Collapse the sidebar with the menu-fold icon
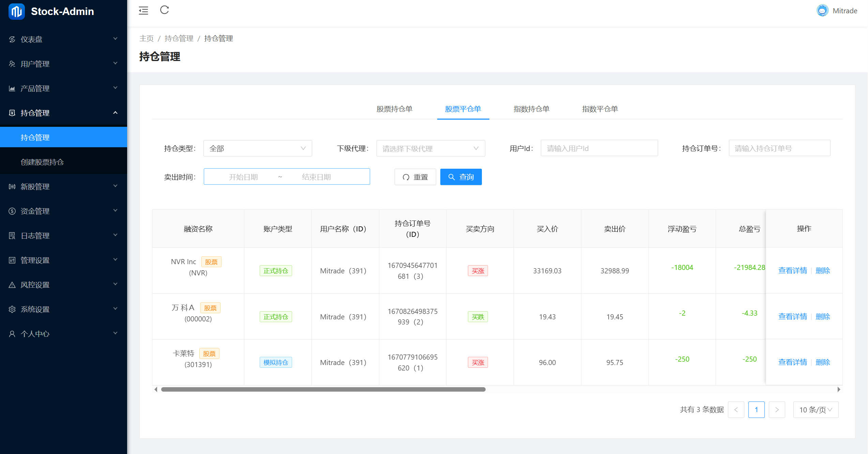This screenshot has height=454, width=868. pyautogui.click(x=143, y=11)
